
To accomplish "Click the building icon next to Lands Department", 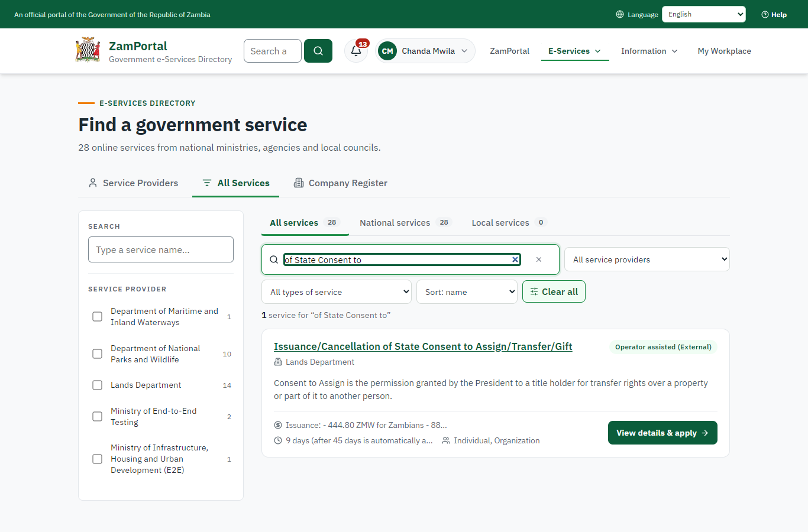I will click(x=278, y=362).
